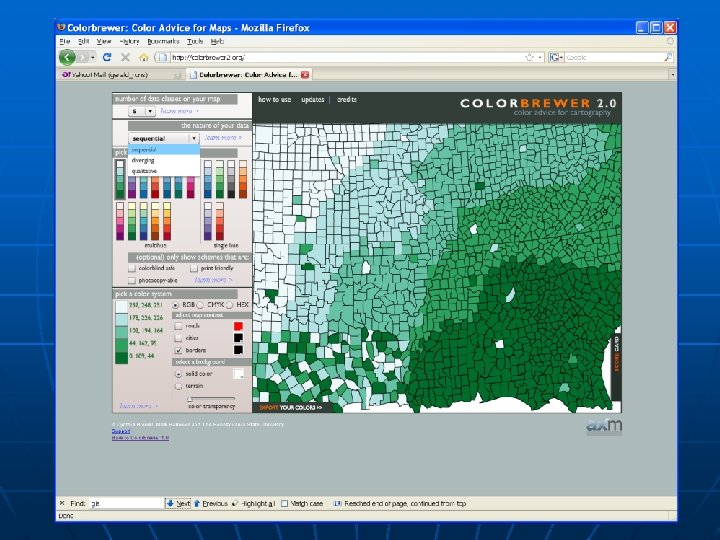
Task: Pick the single hue blue scheme
Action: point(208,179)
